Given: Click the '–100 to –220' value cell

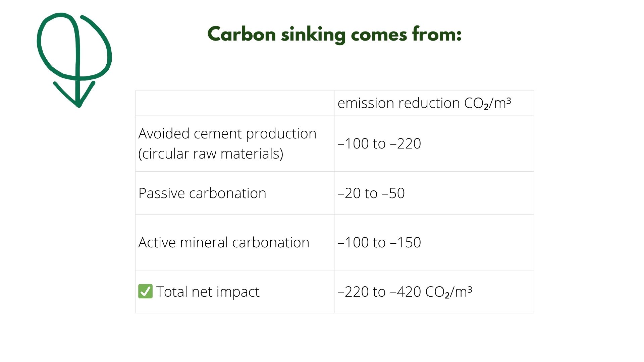Looking at the screenshot, I should coord(434,143).
